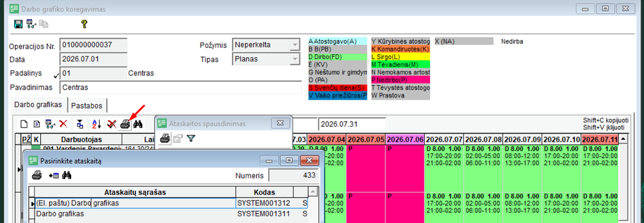Image resolution: width=644 pixels, height=223 pixels.
Task: Expand the Požymis dropdown
Action: click(x=295, y=44)
